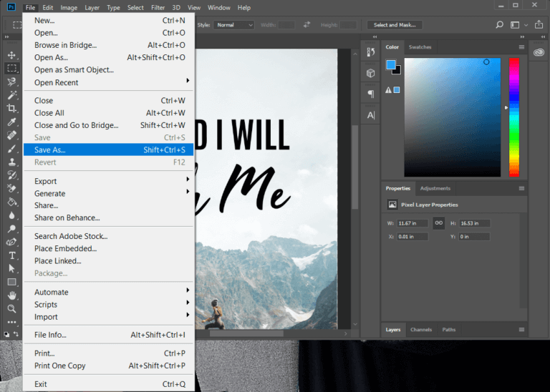The height and width of the screenshot is (392, 550).
Task: Open the History panel icon
Action: point(370,52)
